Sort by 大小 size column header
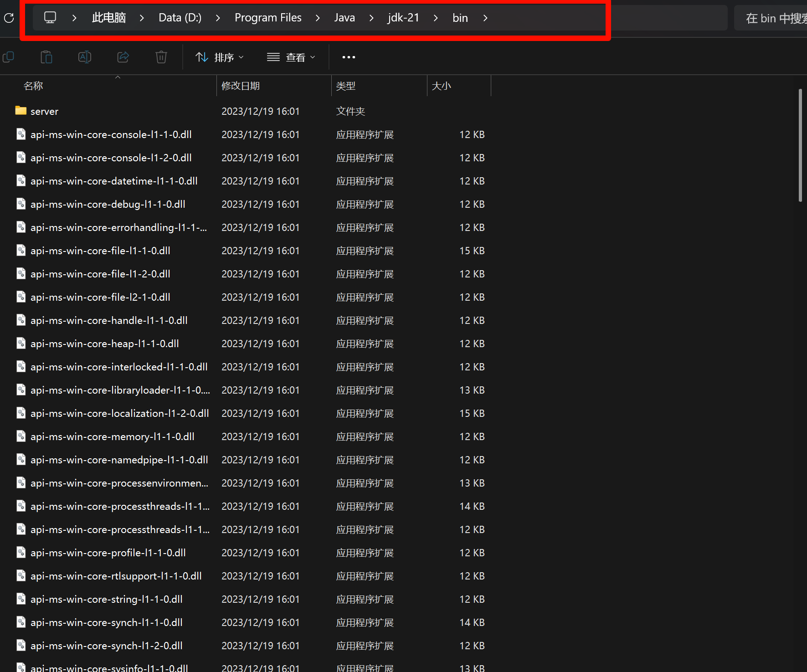This screenshot has height=672, width=807. 441,86
